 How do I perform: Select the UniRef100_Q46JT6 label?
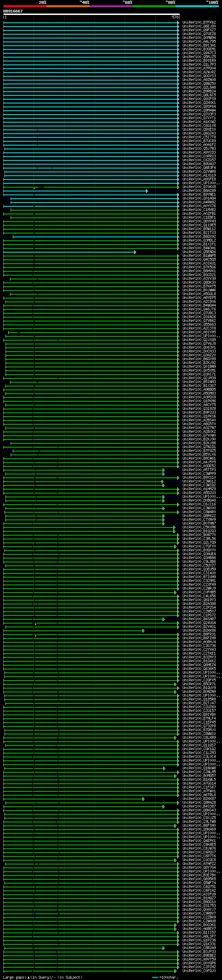pos(199,309)
